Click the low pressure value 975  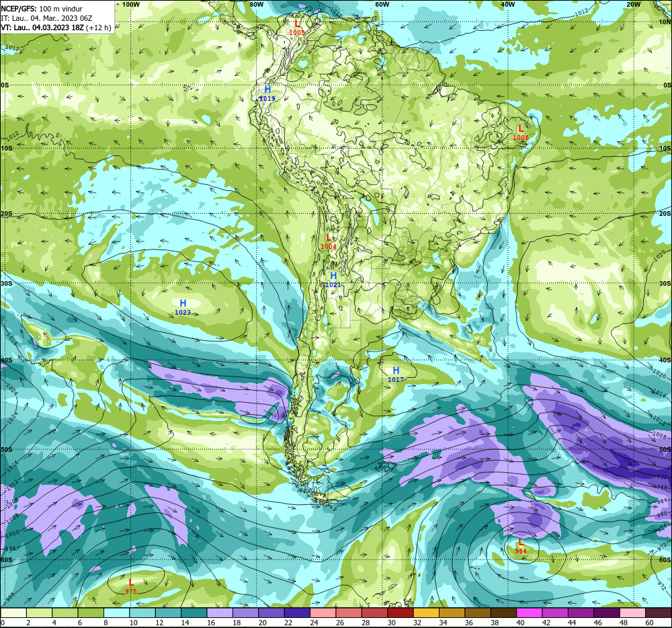pos(131,591)
